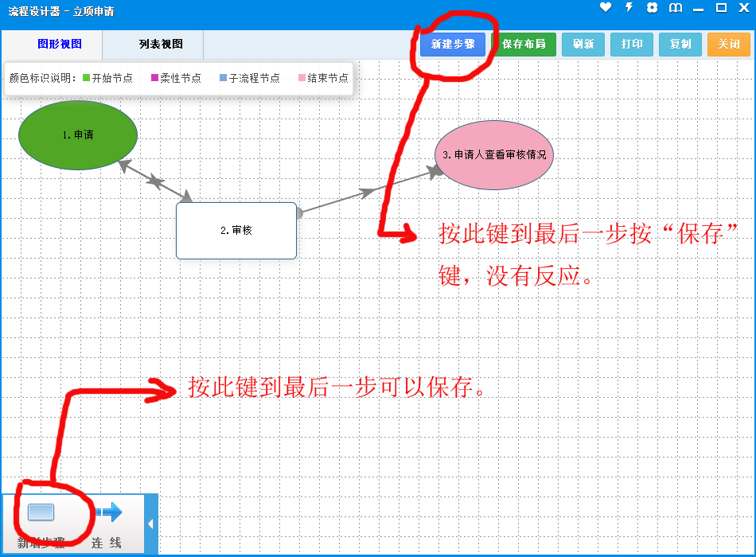
Task: Click the pink 结束节点 legend swatch
Action: pyautogui.click(x=302, y=78)
